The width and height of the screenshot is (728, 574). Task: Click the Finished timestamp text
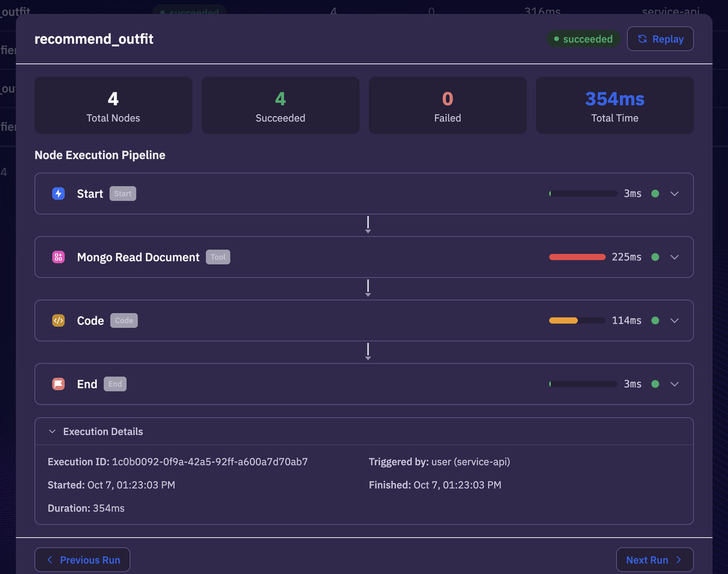click(435, 485)
